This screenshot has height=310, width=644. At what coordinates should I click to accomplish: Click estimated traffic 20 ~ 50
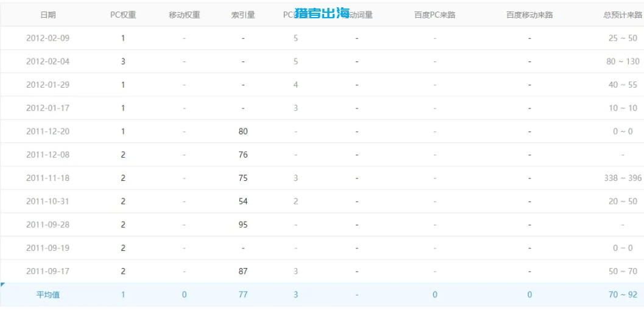pyautogui.click(x=623, y=201)
